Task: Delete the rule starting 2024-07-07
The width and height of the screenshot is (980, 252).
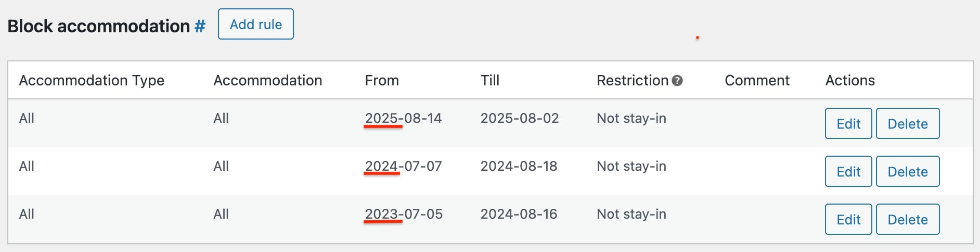Action: click(907, 172)
